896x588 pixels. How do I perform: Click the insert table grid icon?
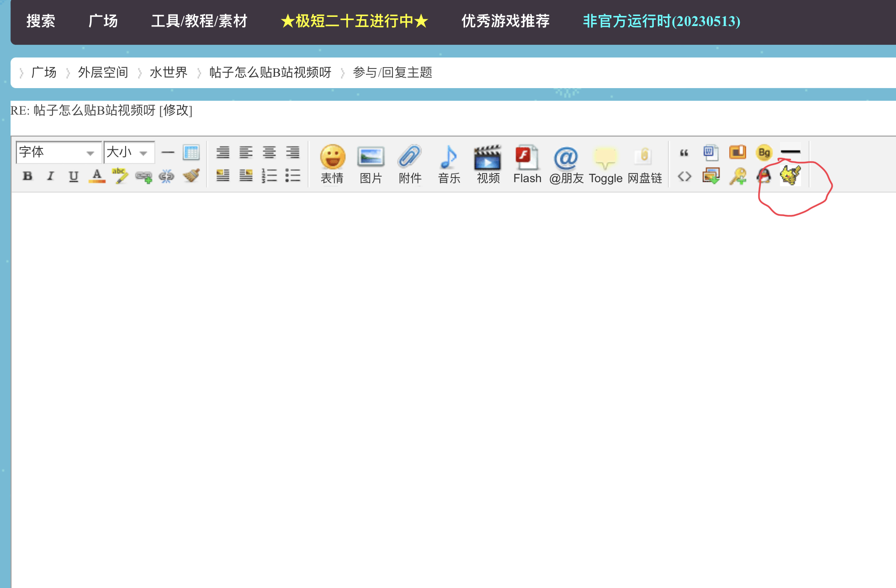[x=191, y=152]
